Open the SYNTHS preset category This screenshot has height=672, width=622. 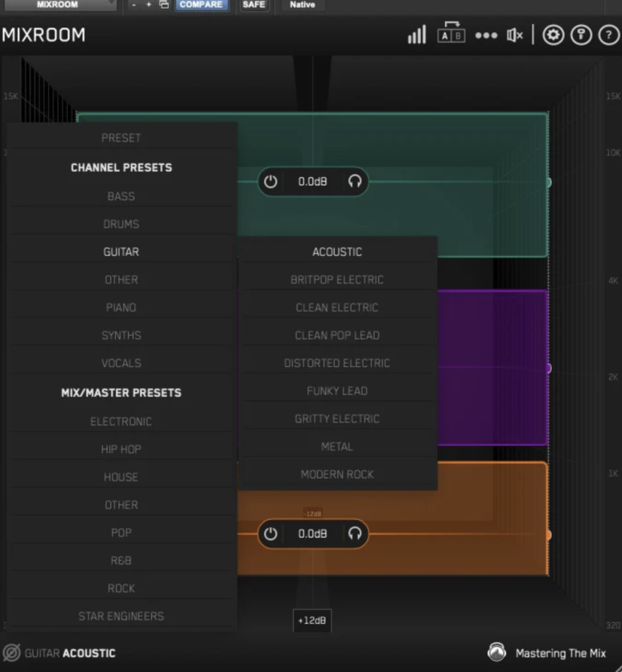pyautogui.click(x=122, y=336)
